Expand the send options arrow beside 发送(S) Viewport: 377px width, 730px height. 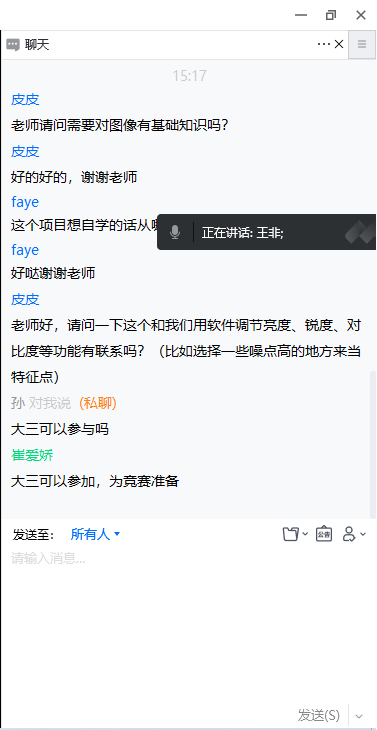coord(359,715)
